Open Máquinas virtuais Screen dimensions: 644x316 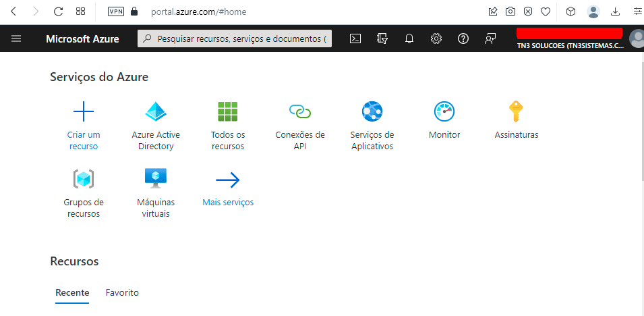pyautogui.click(x=156, y=180)
